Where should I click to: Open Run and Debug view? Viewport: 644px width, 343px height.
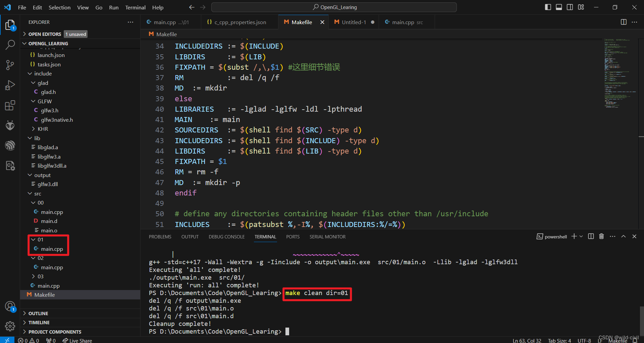pos(10,85)
